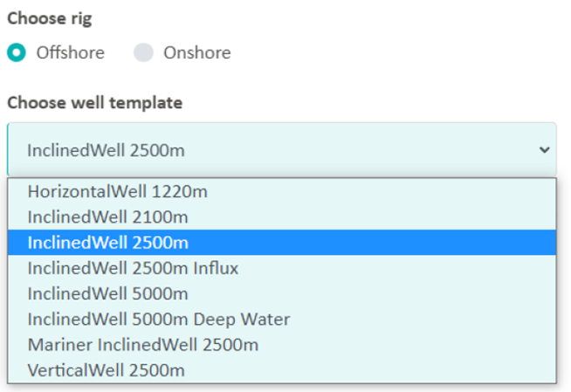Choose the InclinedWell 2500m Influx template

(x=131, y=268)
